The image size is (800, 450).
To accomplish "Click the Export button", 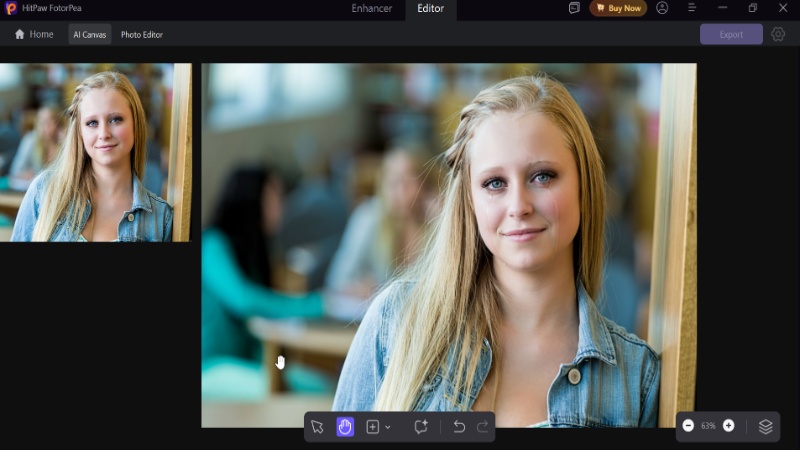I will click(731, 34).
